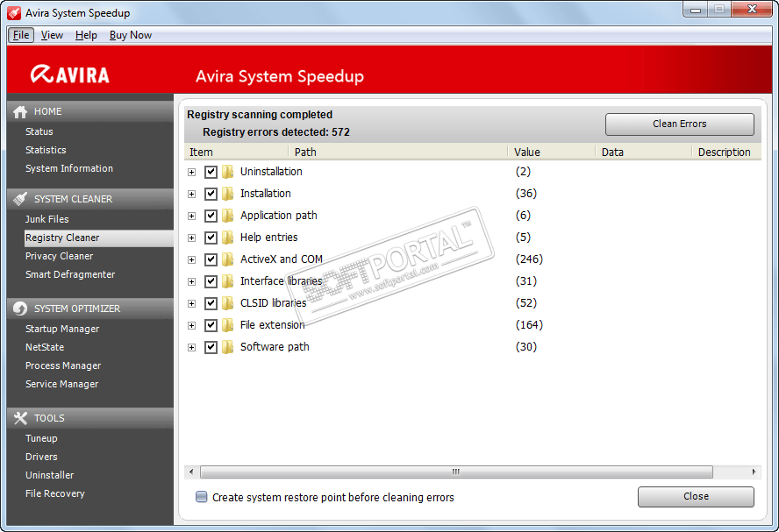Uncheck the Installation checkbox
The height and width of the screenshot is (532, 779).
pos(211,194)
